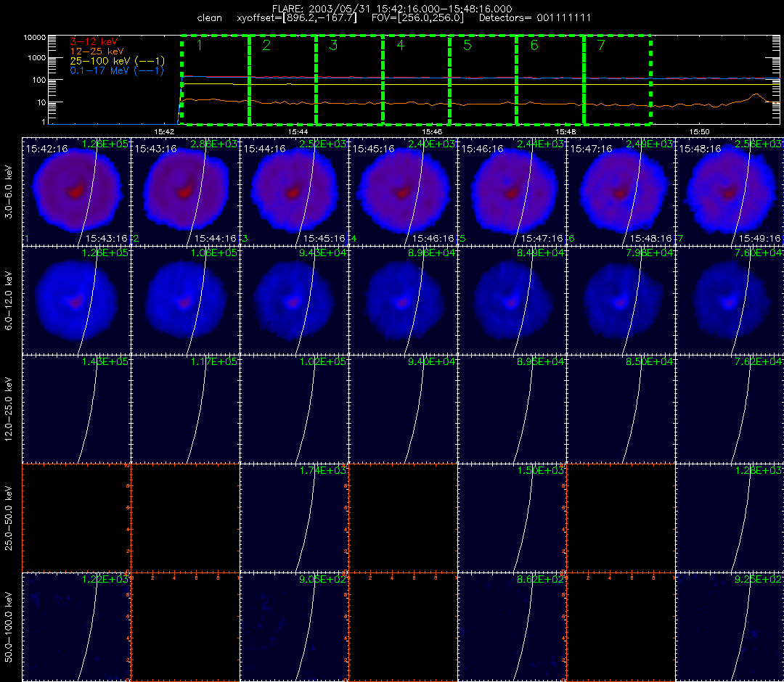This screenshot has width=784, height=682.
Task: Click the 15:50 time axis label
Action: pyautogui.click(x=700, y=132)
